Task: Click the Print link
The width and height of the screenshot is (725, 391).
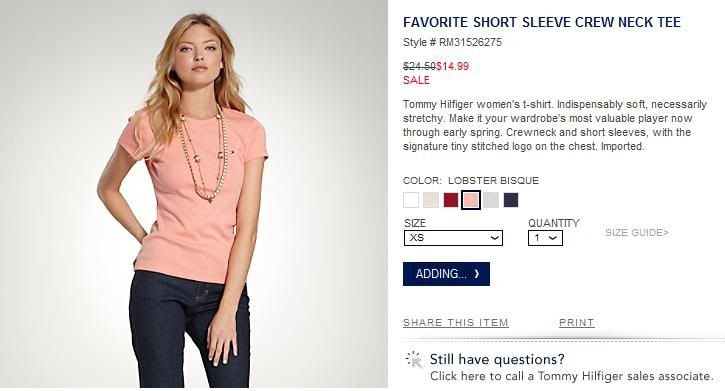Action: click(577, 323)
